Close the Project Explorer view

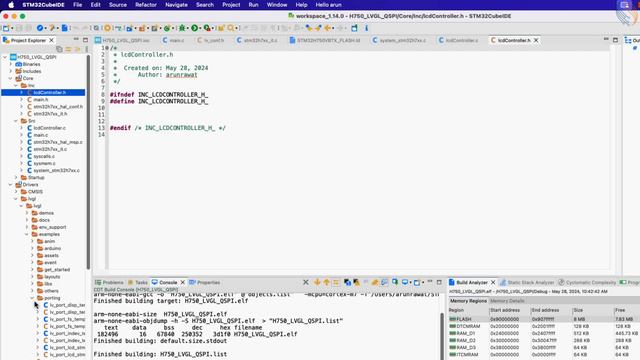point(51,40)
